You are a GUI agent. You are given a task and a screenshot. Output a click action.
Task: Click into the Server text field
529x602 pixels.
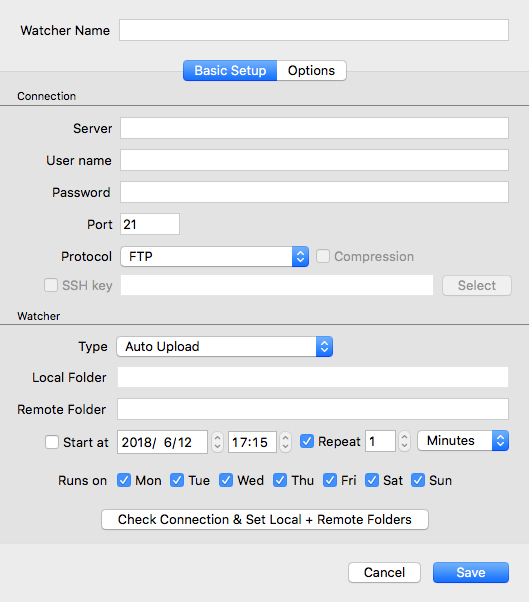pyautogui.click(x=314, y=128)
